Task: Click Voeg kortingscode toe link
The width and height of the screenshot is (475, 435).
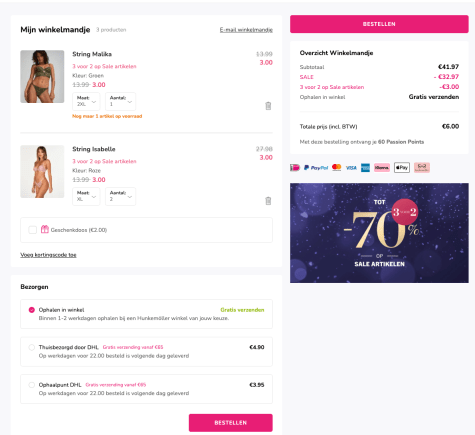Action: (48, 255)
